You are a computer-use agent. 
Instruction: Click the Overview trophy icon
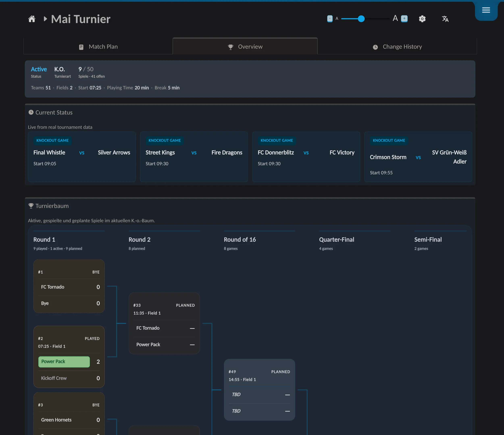[231, 47]
